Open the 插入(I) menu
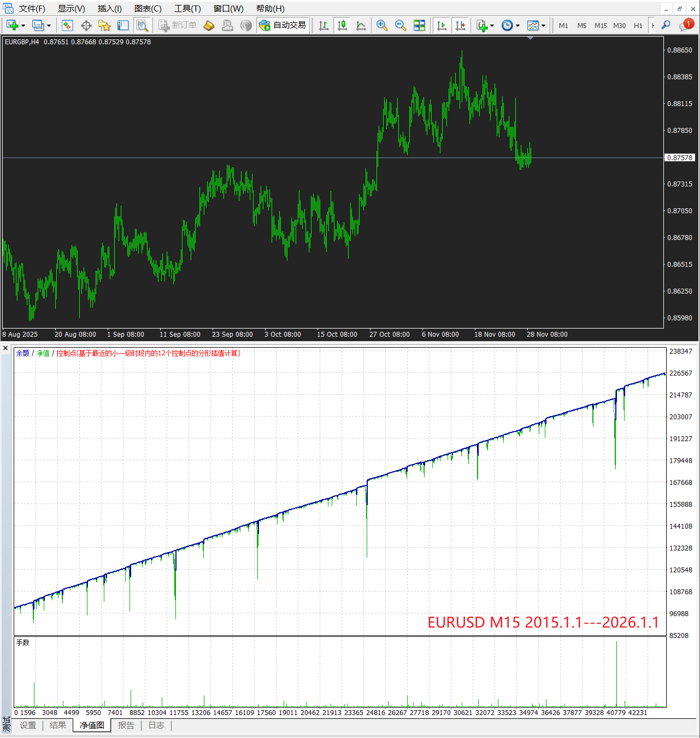 [x=109, y=9]
